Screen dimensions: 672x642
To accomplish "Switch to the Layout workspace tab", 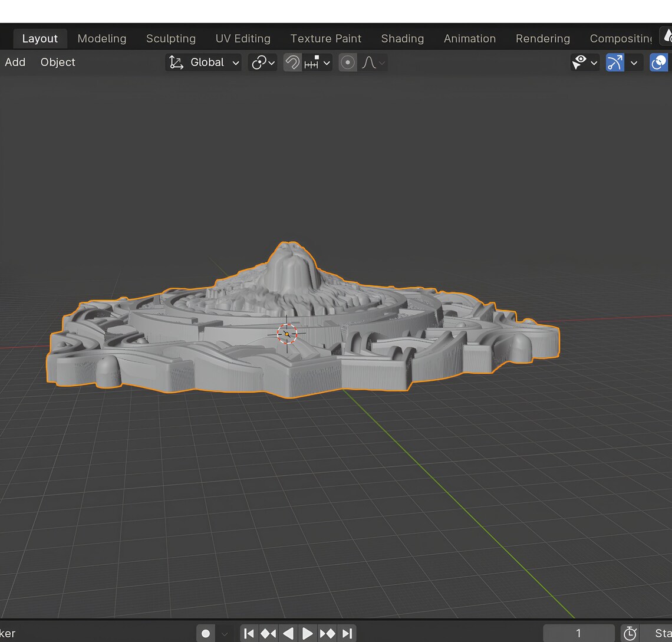I will coord(40,38).
